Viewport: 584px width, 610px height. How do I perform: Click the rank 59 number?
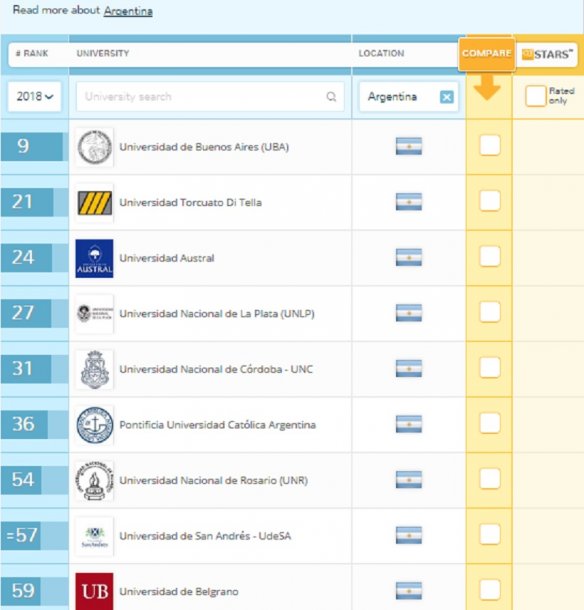click(x=23, y=591)
